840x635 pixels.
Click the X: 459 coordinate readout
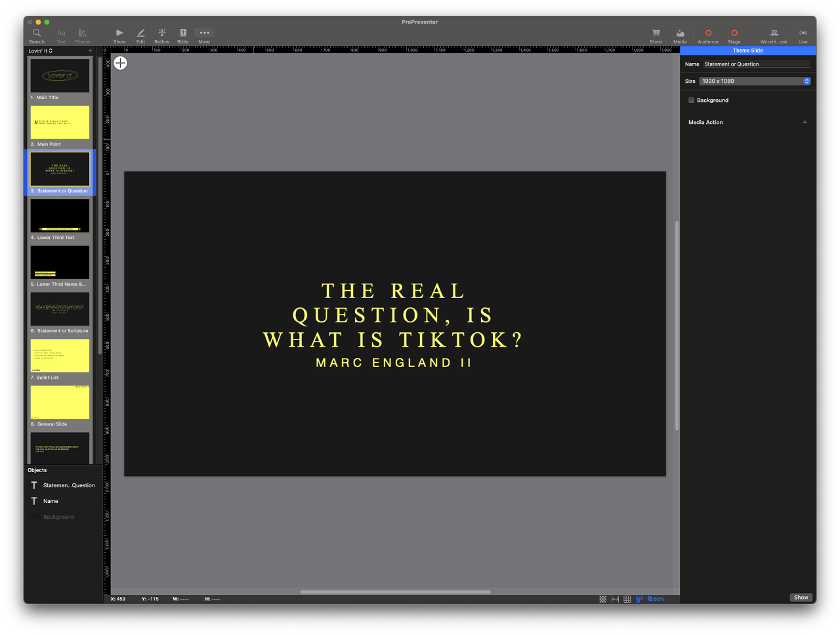[x=118, y=599]
